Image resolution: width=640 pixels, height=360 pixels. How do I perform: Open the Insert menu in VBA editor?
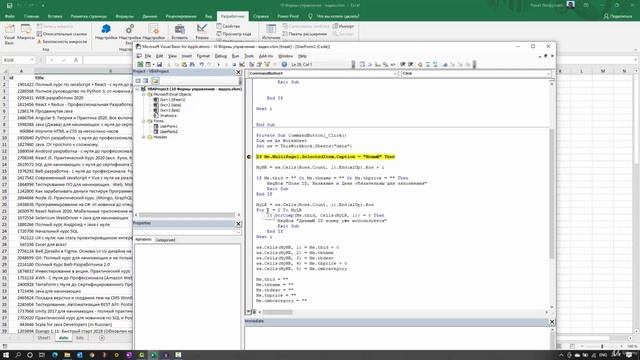click(x=187, y=56)
